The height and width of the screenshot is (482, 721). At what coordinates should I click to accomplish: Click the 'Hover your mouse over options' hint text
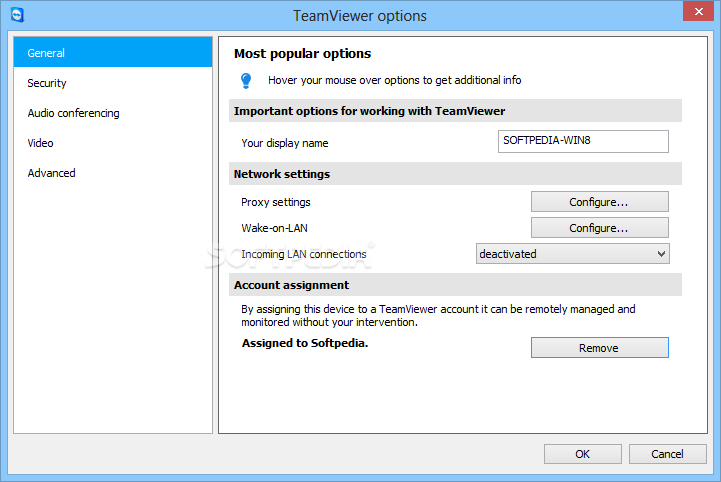click(x=395, y=80)
